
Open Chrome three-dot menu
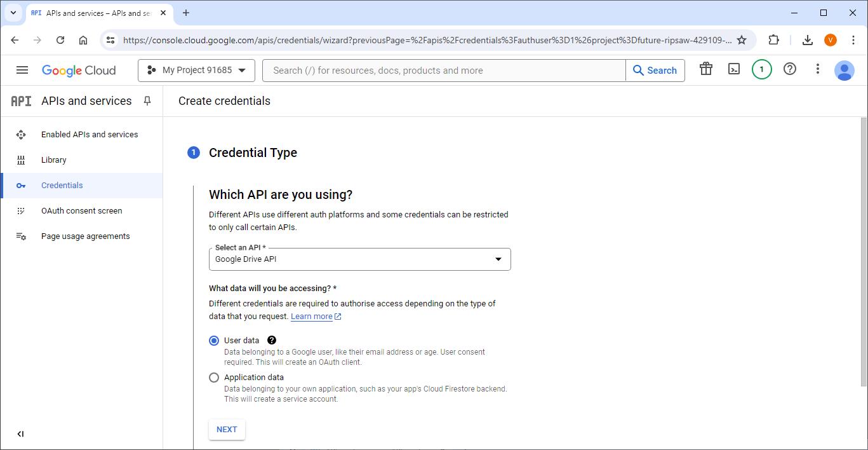tap(853, 40)
